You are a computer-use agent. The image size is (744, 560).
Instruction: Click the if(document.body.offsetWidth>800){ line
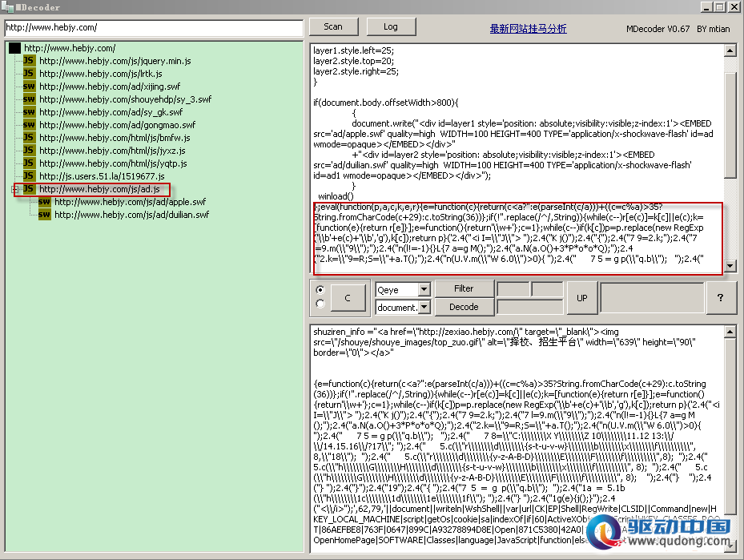point(386,103)
